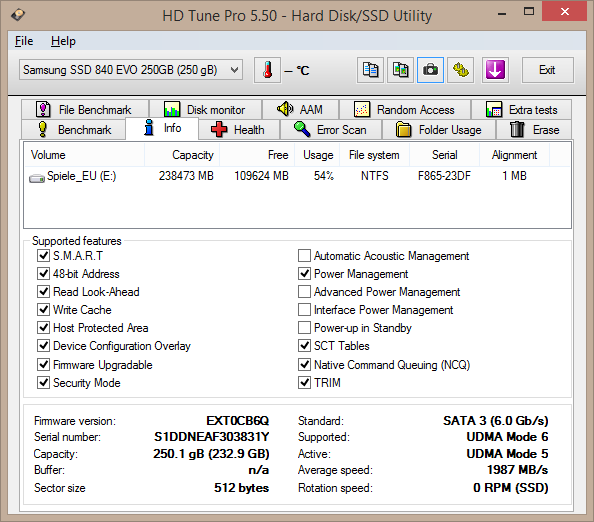The image size is (594, 522).
Task: Open the Extra tests tab
Action: pyautogui.click(x=522, y=109)
